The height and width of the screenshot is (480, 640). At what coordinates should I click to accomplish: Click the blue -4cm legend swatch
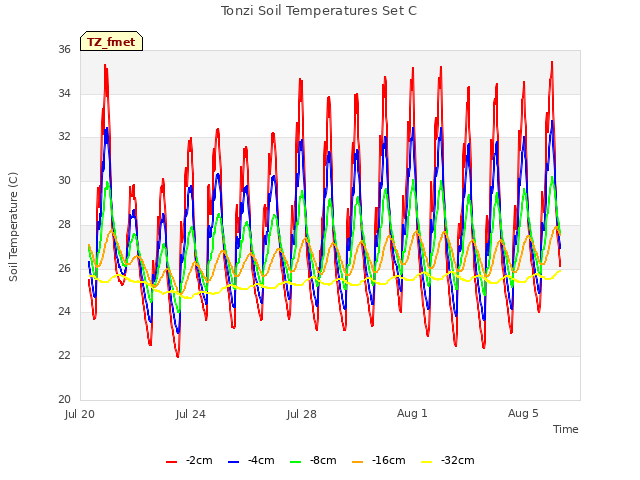233,462
